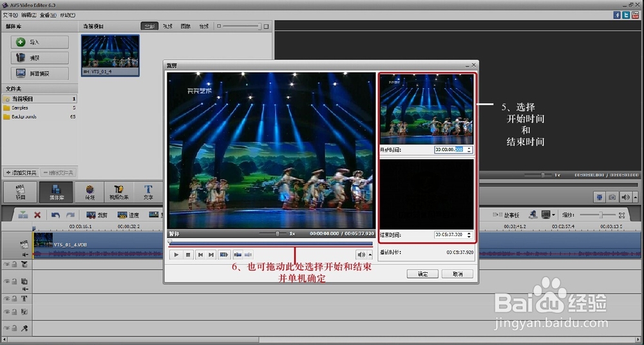Open the Transitions section button
The image size is (644, 345).
(90, 192)
